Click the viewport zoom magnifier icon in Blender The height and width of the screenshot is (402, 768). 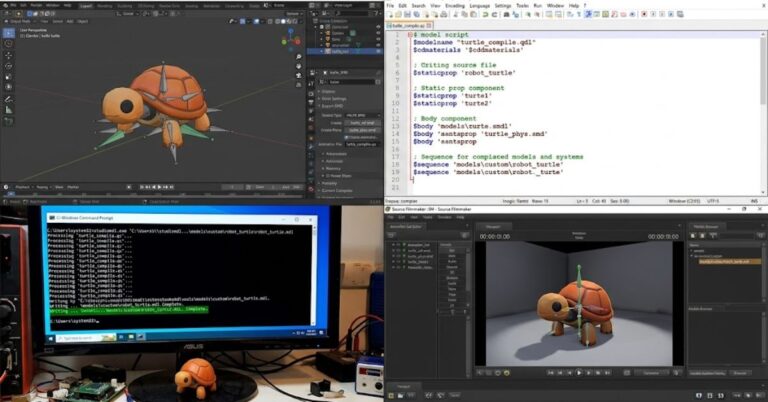(x=298, y=57)
